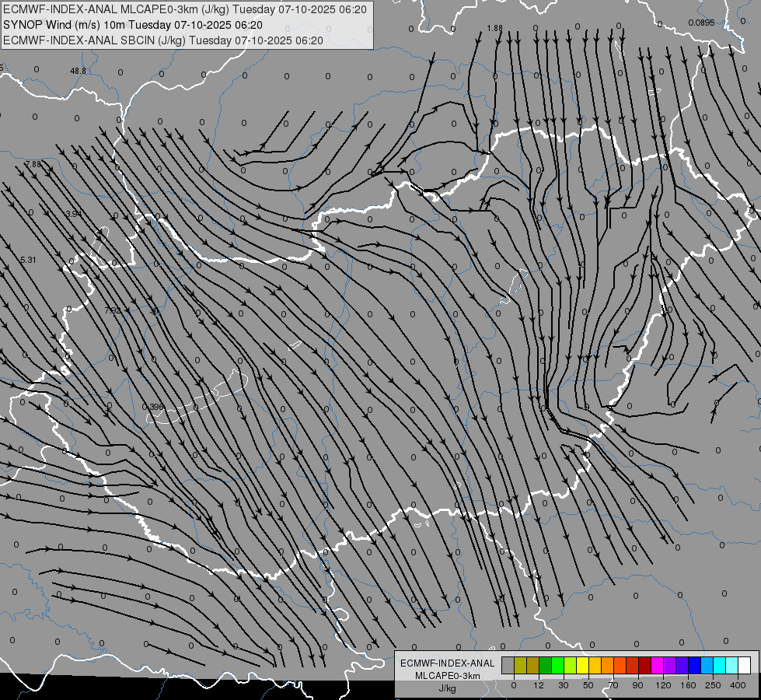Click the legend tick label 12
761x700 pixels.
[539, 685]
